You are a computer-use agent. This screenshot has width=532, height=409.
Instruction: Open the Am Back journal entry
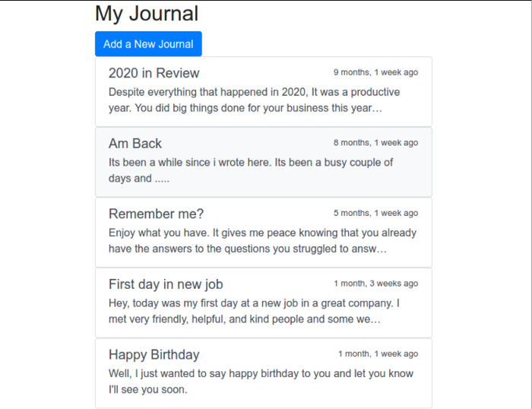point(264,162)
